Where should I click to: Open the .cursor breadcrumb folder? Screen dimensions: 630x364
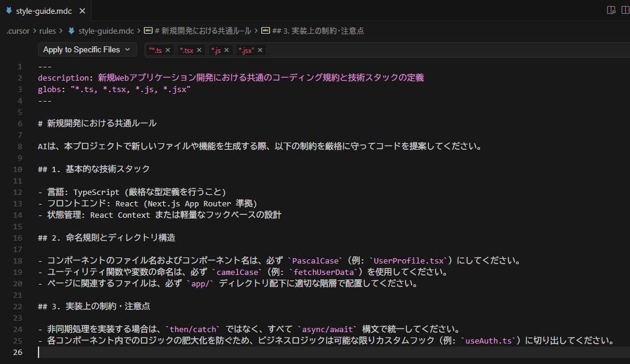pos(18,31)
